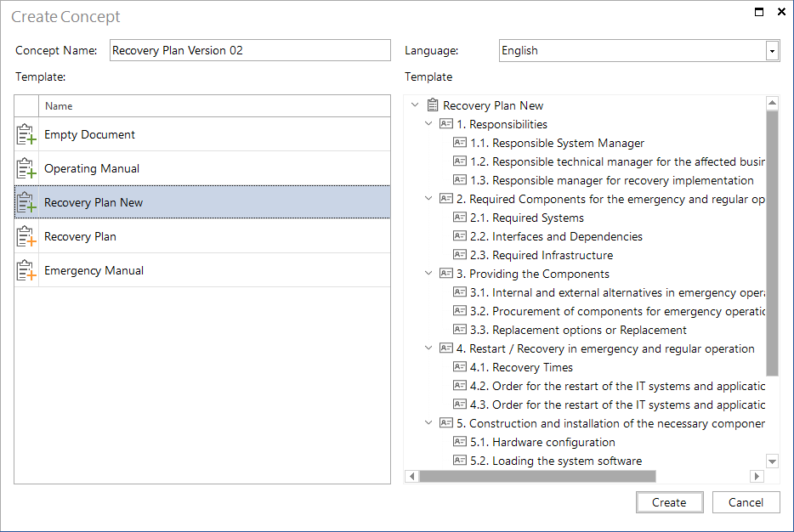Click the icon beside 1.1. Responsible System Manager
This screenshot has width=794, height=532.
(x=460, y=143)
